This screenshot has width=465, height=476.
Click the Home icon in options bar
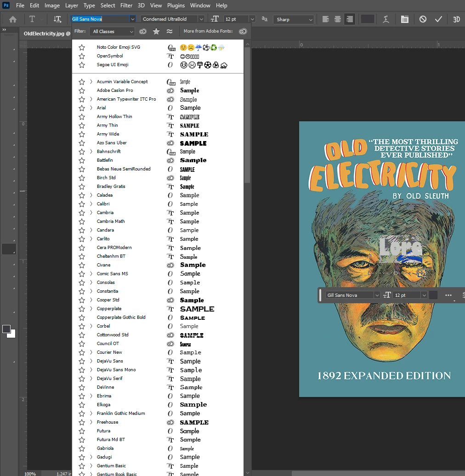coord(13,19)
